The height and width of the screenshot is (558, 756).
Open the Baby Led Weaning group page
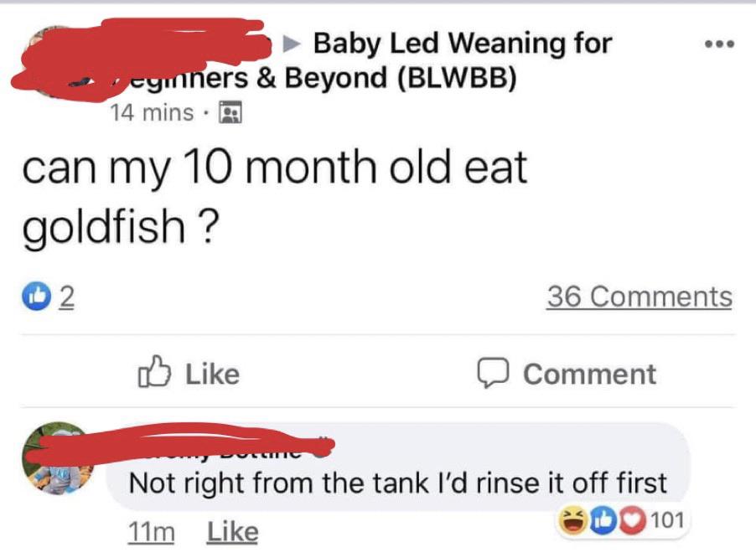(462, 42)
